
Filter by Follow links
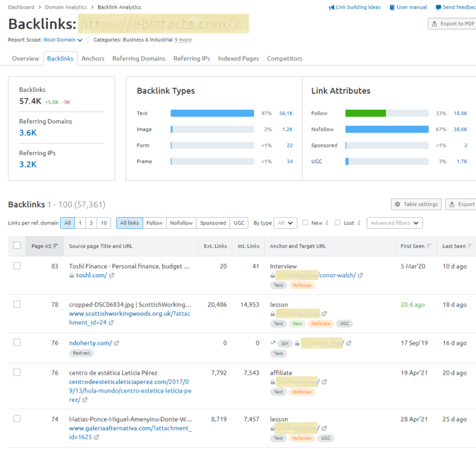(154, 223)
